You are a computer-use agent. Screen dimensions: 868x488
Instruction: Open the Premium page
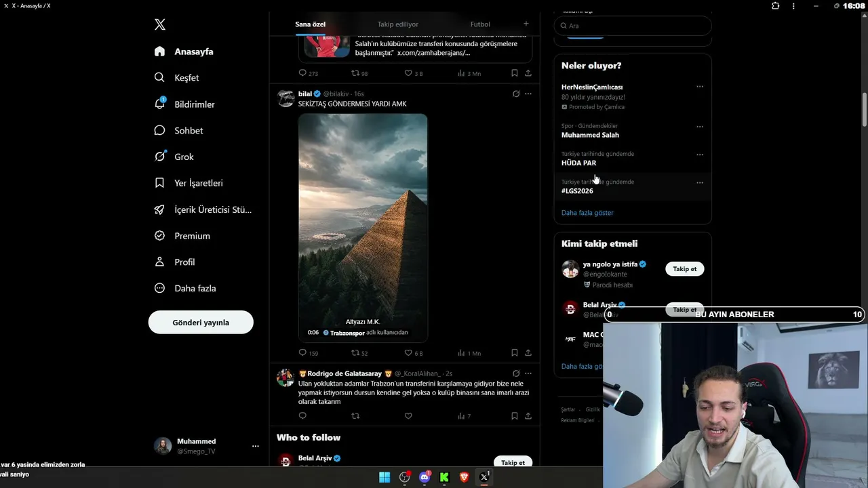point(182,236)
